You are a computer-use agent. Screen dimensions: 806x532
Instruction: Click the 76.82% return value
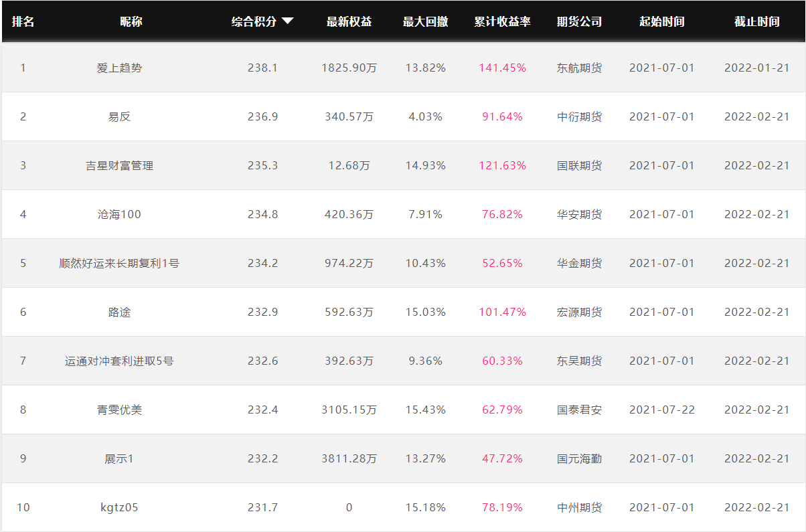pyautogui.click(x=502, y=214)
